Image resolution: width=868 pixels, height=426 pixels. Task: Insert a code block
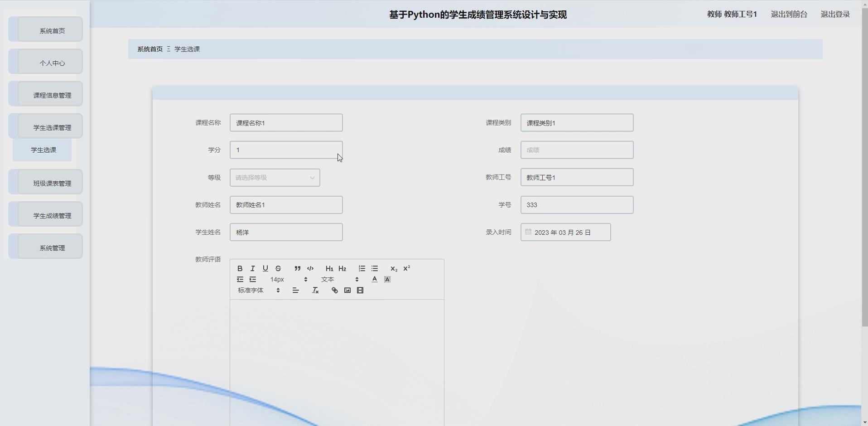tap(310, 268)
